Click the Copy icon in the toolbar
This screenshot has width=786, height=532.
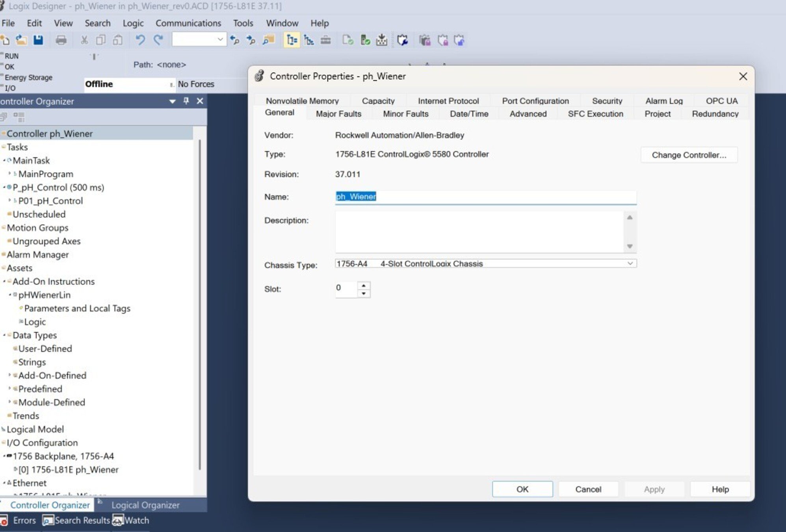(x=101, y=40)
